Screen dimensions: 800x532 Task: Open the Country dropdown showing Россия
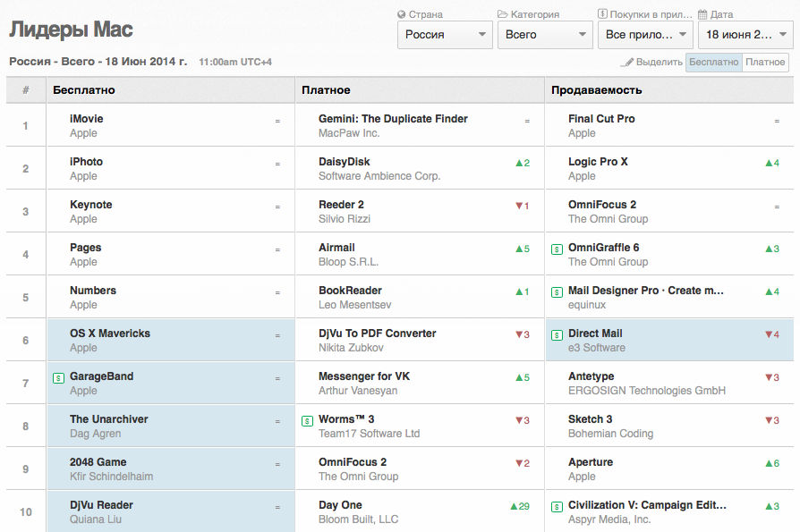coord(445,35)
